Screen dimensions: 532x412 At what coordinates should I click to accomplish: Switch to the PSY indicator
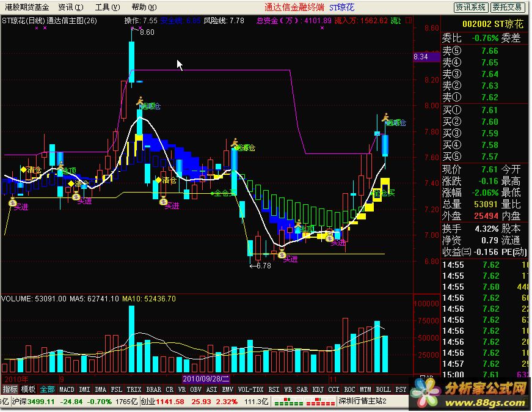tap(401, 389)
